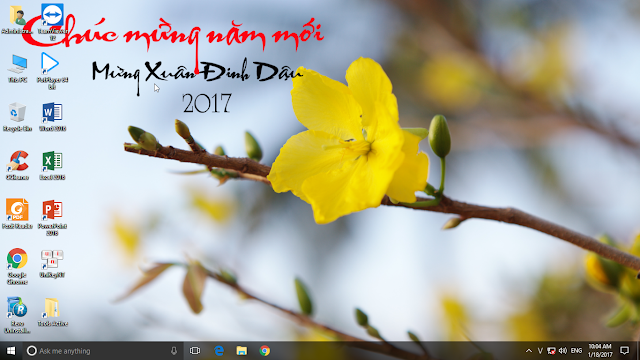
Task: Open the Administrator user folder icon
Action: [x=17, y=19]
